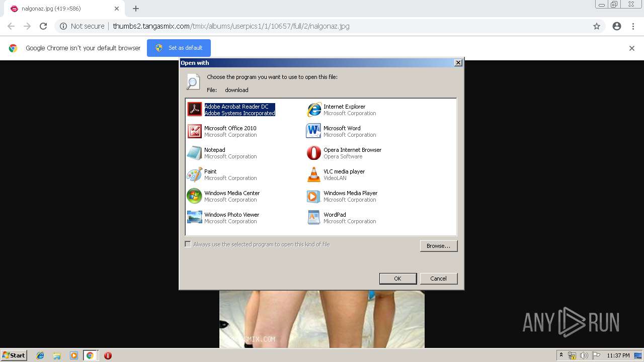This screenshot has height=362, width=644.
Task: Click Chrome icon in the taskbar
Action: (x=90, y=355)
